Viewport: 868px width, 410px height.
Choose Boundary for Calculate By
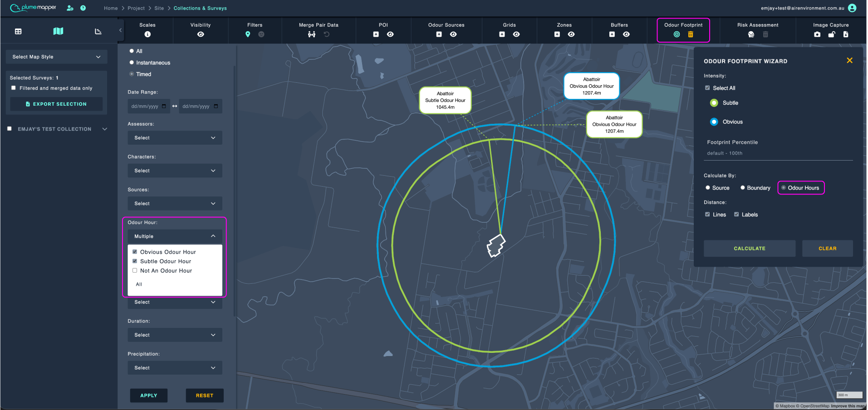743,188
